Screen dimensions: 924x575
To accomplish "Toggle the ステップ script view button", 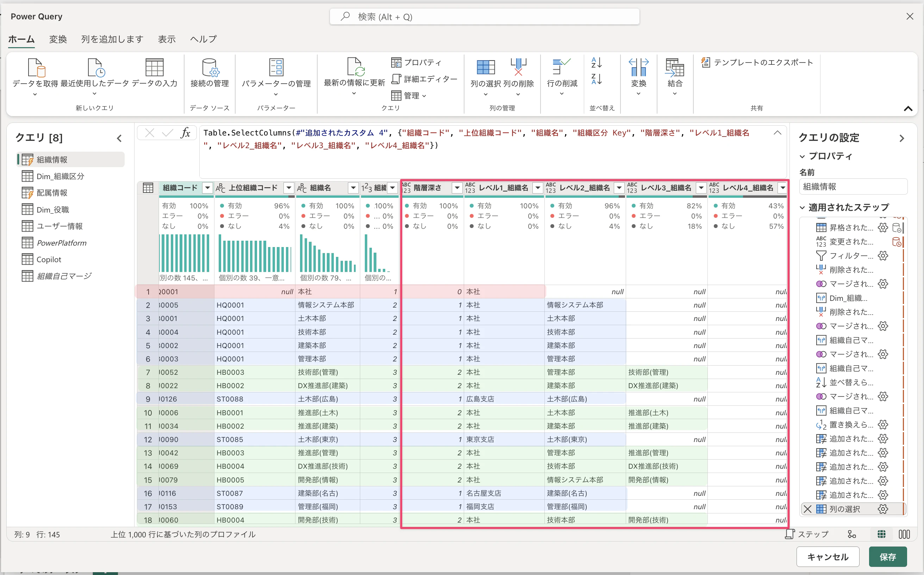I will [x=806, y=534].
